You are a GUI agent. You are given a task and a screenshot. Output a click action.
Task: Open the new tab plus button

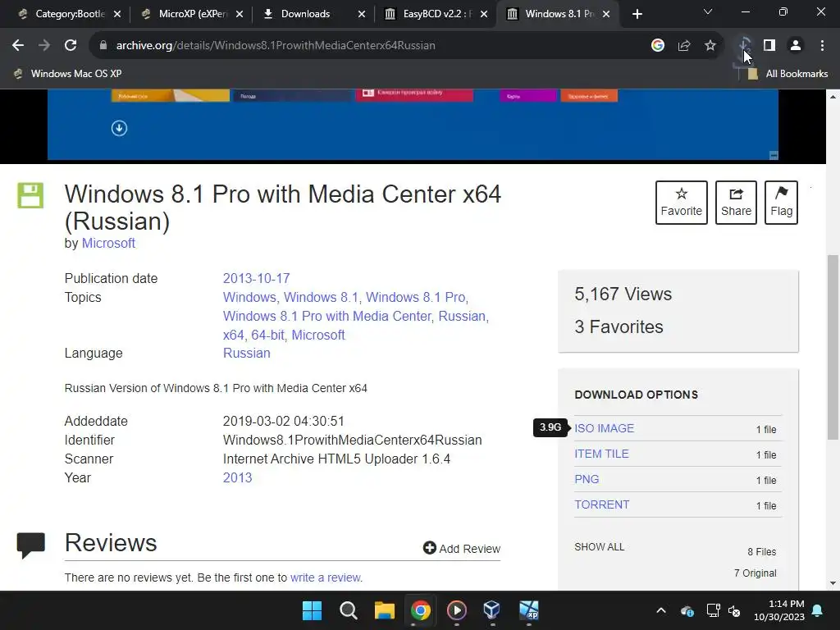[x=637, y=14]
